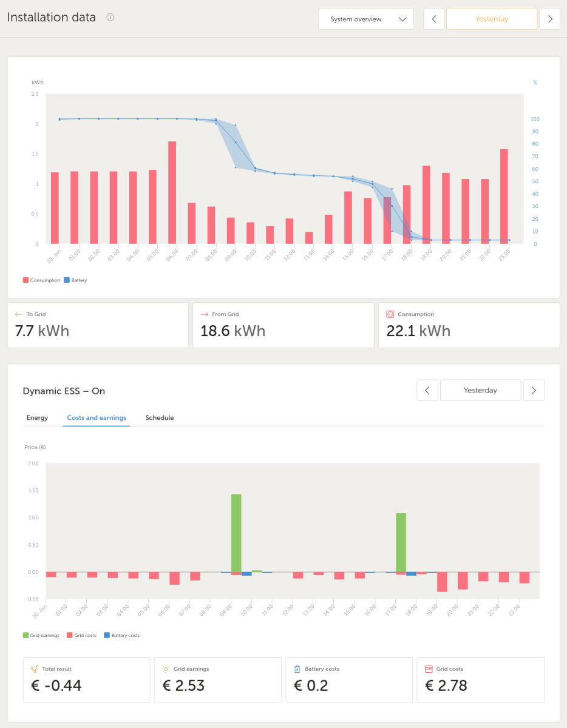Switch to the Energy tab
The height and width of the screenshot is (728, 567).
click(37, 417)
